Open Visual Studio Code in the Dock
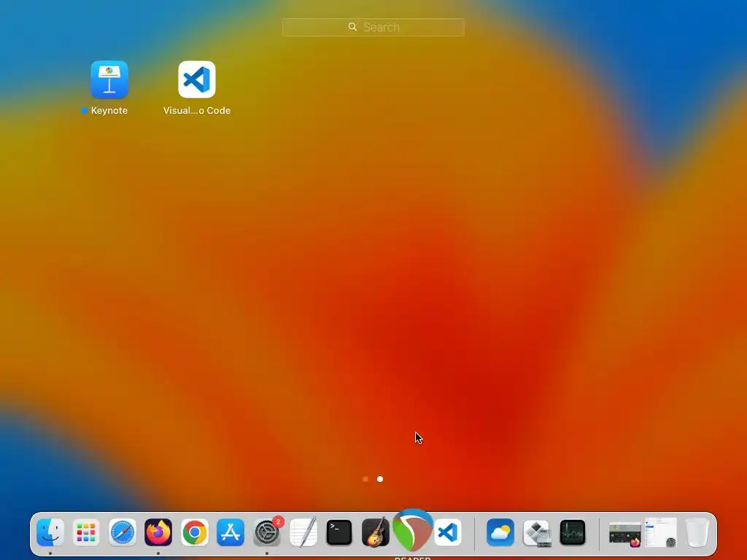This screenshot has width=747, height=560. click(x=448, y=532)
